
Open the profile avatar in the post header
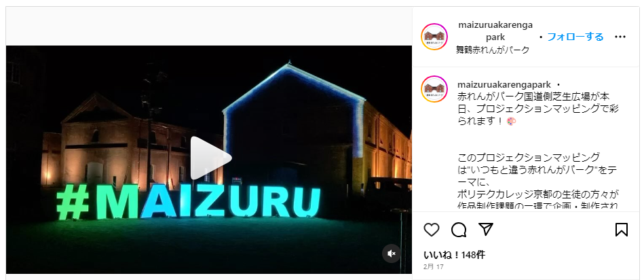(x=434, y=37)
